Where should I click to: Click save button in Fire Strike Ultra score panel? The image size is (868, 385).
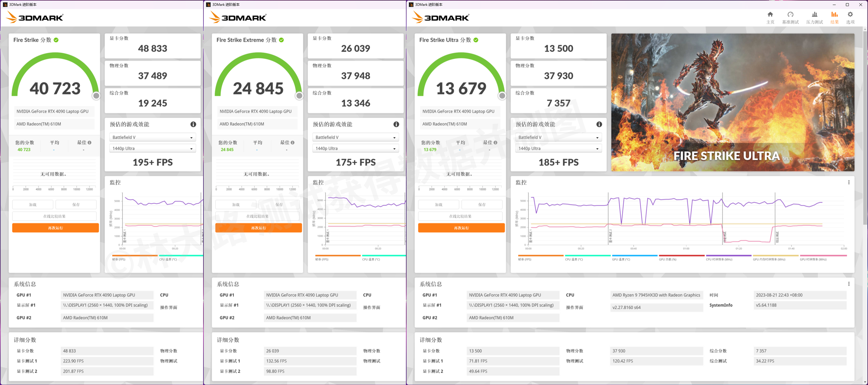[482, 205]
